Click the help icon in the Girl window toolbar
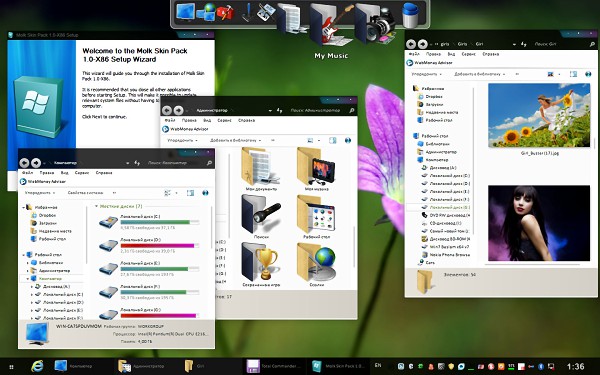 [x=588, y=74]
